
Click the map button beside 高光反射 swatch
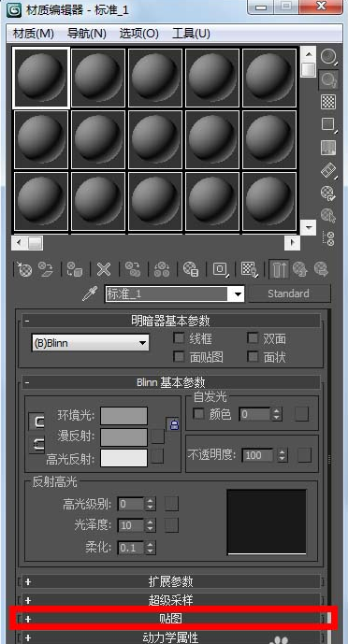pos(158,456)
